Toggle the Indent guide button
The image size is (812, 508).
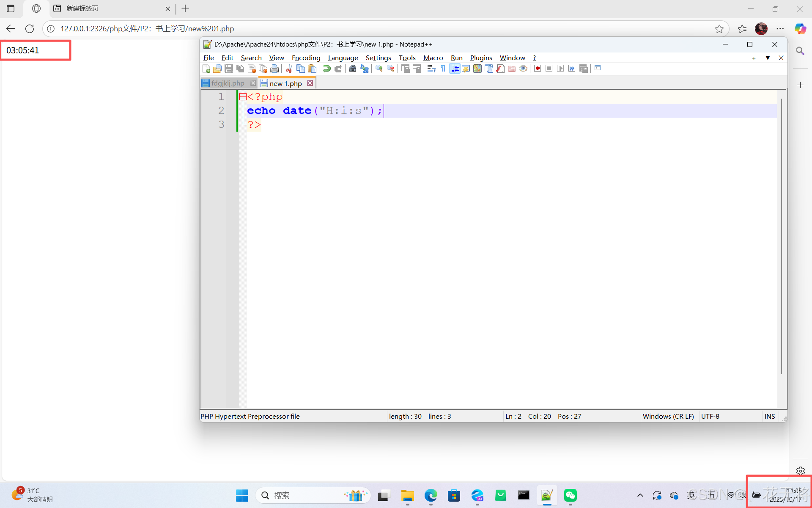455,69
